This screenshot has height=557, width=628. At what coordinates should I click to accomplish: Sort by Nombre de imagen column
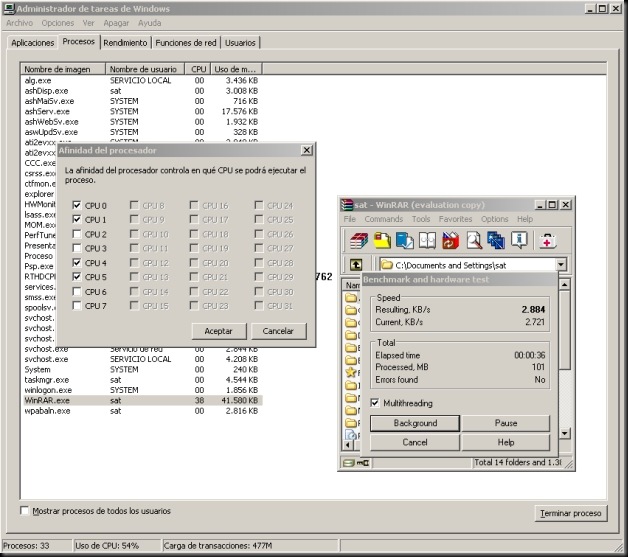point(63,69)
